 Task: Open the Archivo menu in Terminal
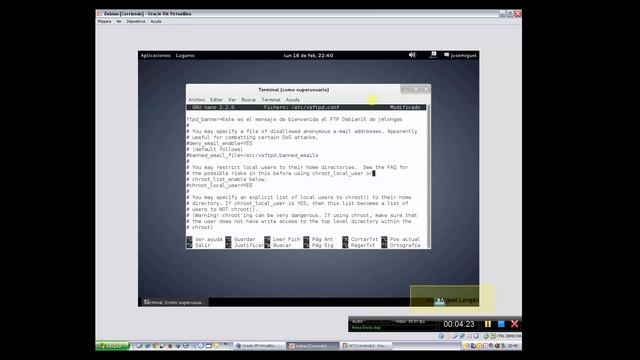[x=196, y=100]
